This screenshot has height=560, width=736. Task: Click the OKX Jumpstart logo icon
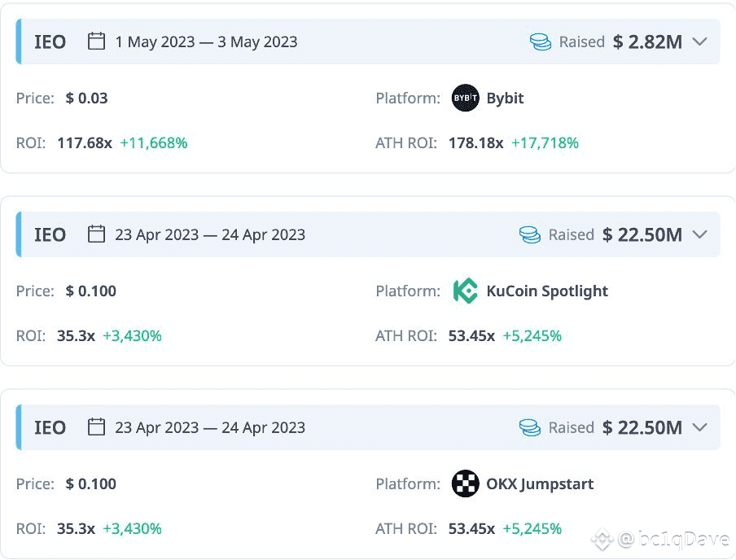point(466,484)
